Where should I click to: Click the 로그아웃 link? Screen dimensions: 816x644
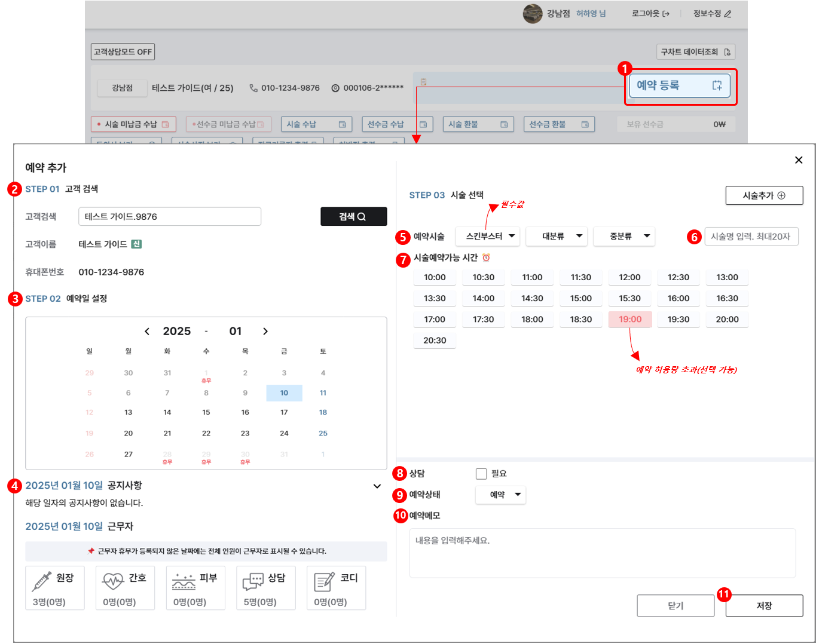tap(651, 14)
